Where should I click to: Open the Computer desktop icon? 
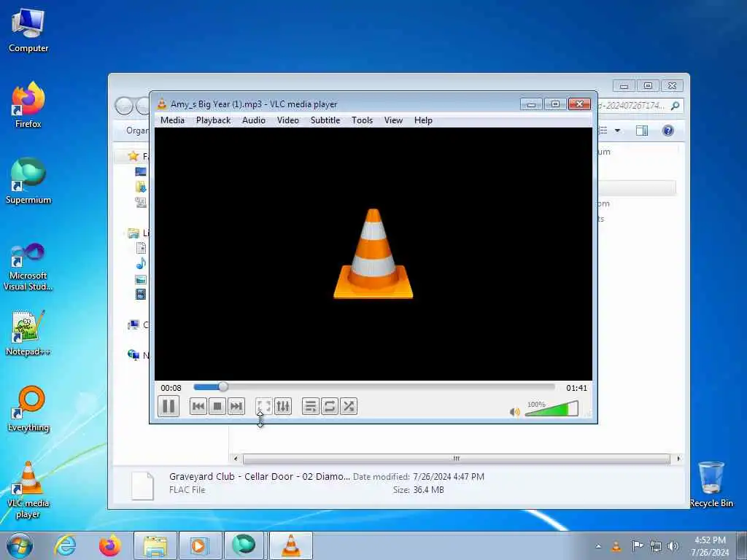tap(28, 31)
